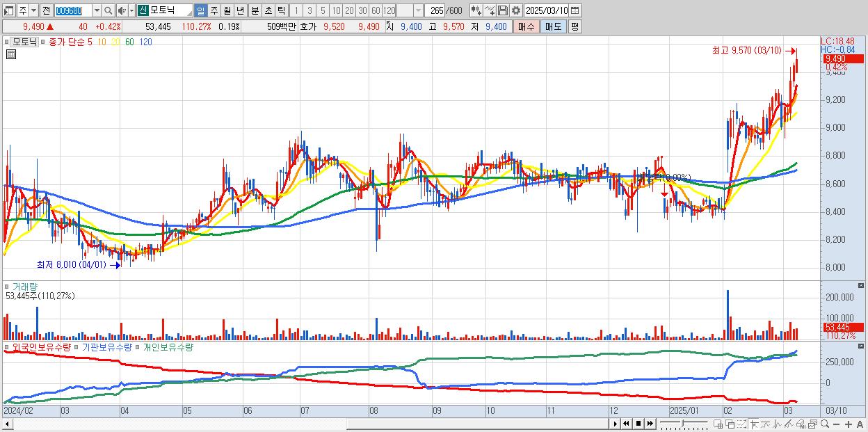
Task: Click the rewind button in replay controls
Action: pos(626,424)
